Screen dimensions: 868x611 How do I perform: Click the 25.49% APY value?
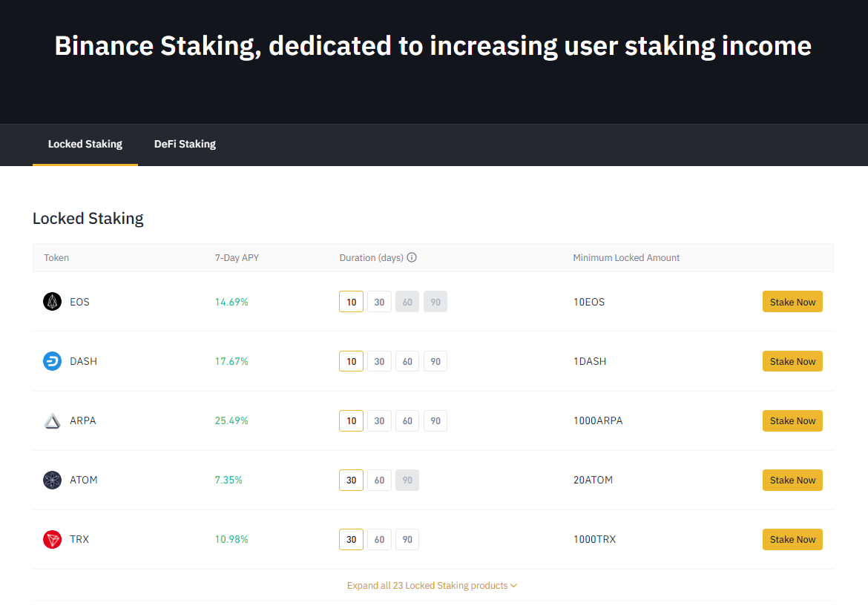231,420
